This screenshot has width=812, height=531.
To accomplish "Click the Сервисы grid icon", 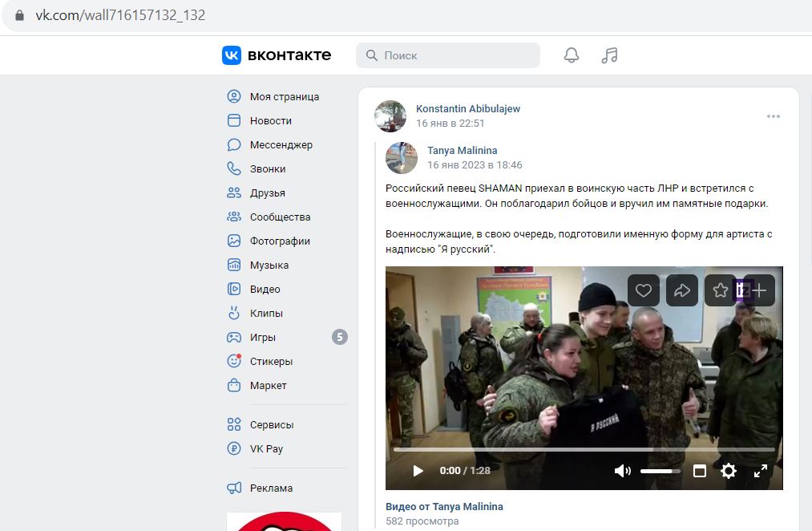I will pos(234,425).
